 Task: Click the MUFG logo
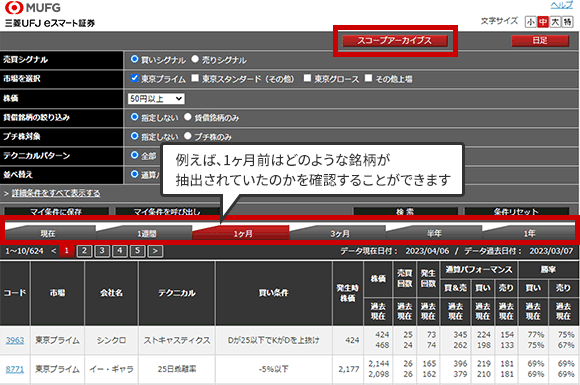click(x=33, y=7)
